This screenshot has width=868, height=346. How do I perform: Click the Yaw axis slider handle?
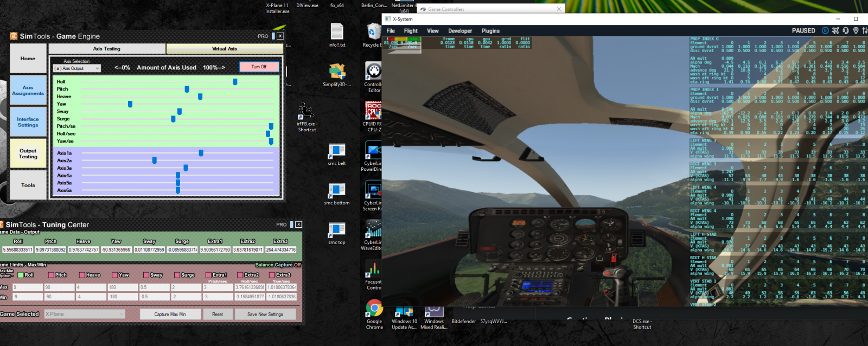130,104
